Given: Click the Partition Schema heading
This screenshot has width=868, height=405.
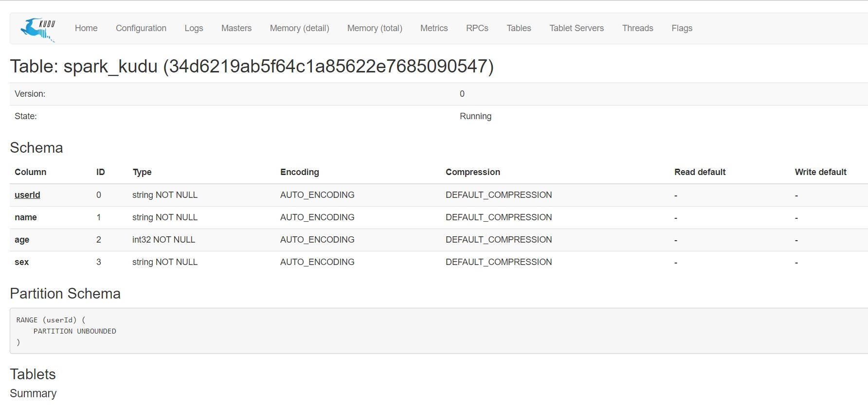Looking at the screenshot, I should click(x=65, y=294).
